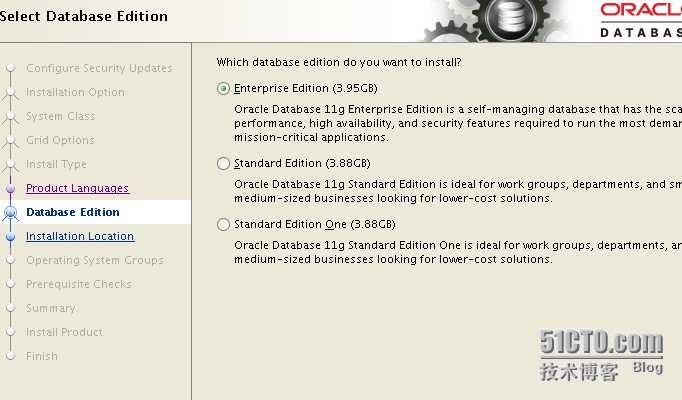Viewport: 682px width, 400px height.
Task: Click the Finish step marker icon
Action: pyautogui.click(x=10, y=356)
